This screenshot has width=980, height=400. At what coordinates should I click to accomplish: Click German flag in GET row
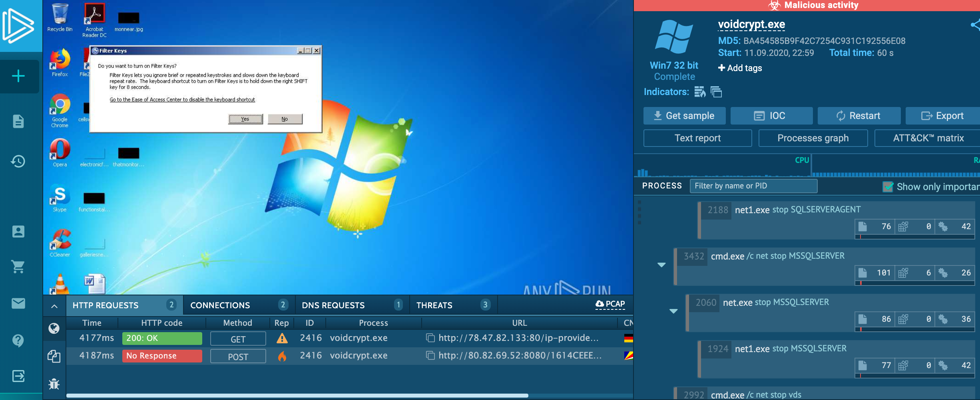[x=629, y=339]
